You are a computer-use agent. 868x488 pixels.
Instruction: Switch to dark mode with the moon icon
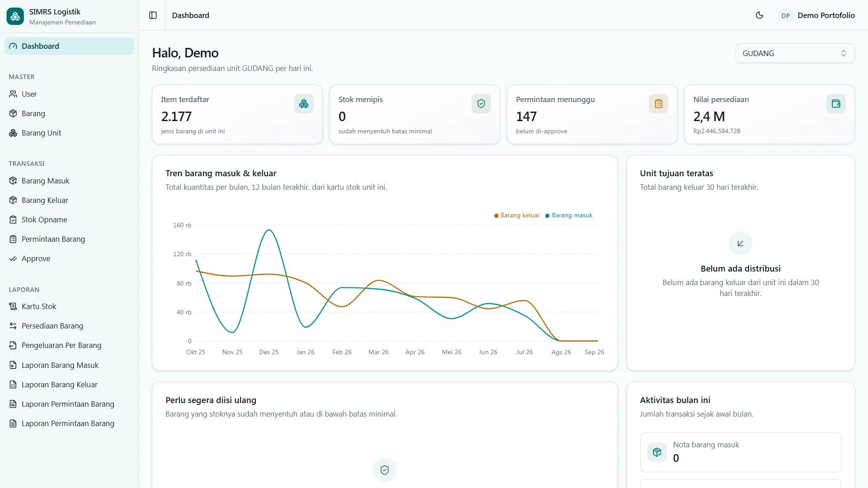point(759,15)
